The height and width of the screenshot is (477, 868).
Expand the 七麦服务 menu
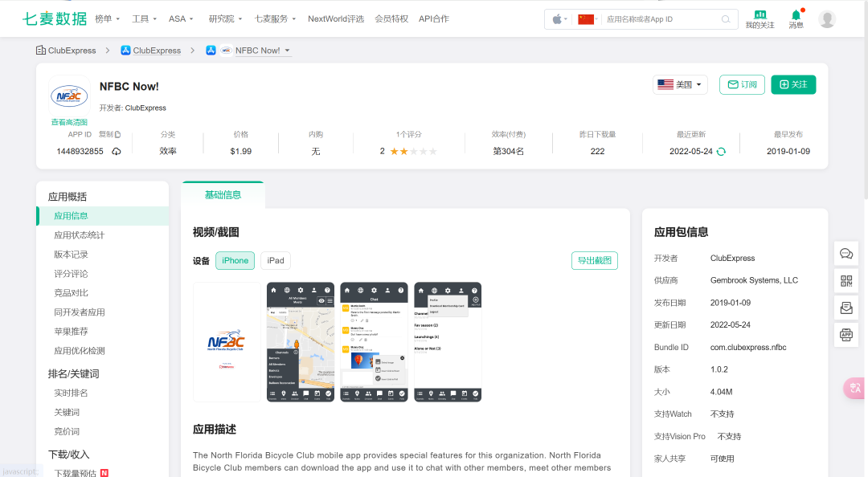pyautogui.click(x=275, y=18)
